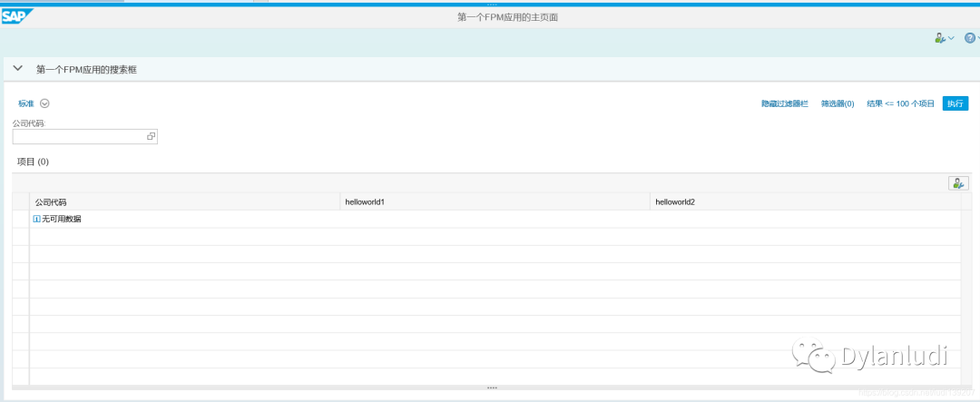The width and height of the screenshot is (980, 402).
Task: Open the 标准 variant dropdown
Action: [x=45, y=103]
